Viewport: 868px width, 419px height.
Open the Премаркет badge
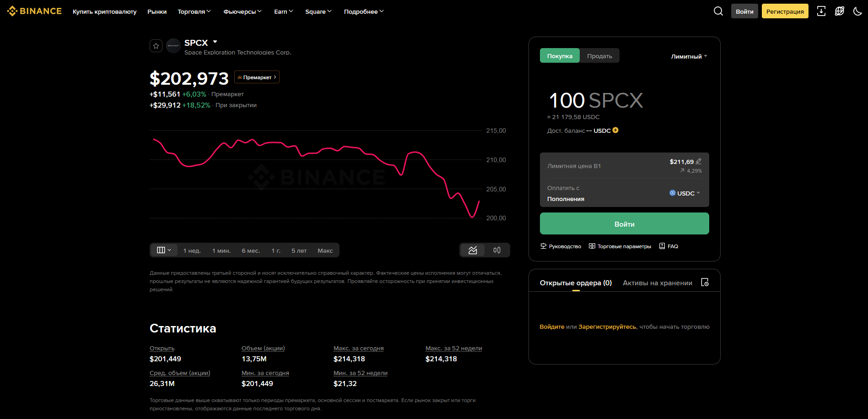pos(257,77)
